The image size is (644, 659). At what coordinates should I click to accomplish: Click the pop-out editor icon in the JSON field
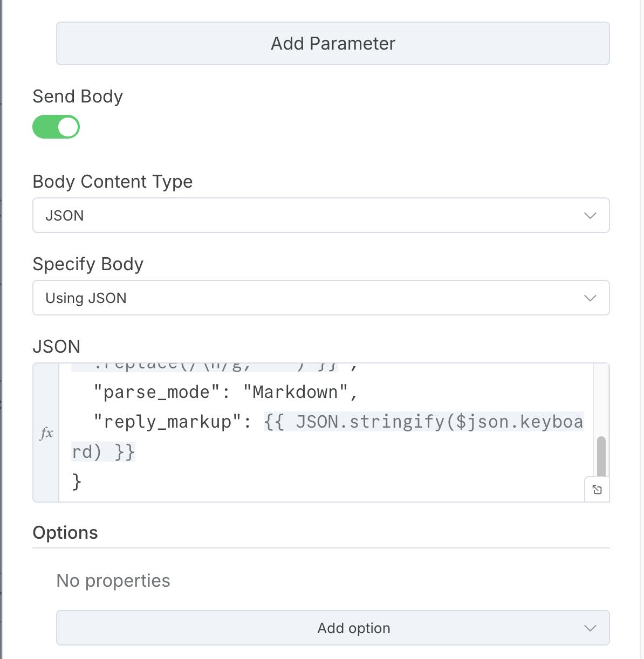597,489
